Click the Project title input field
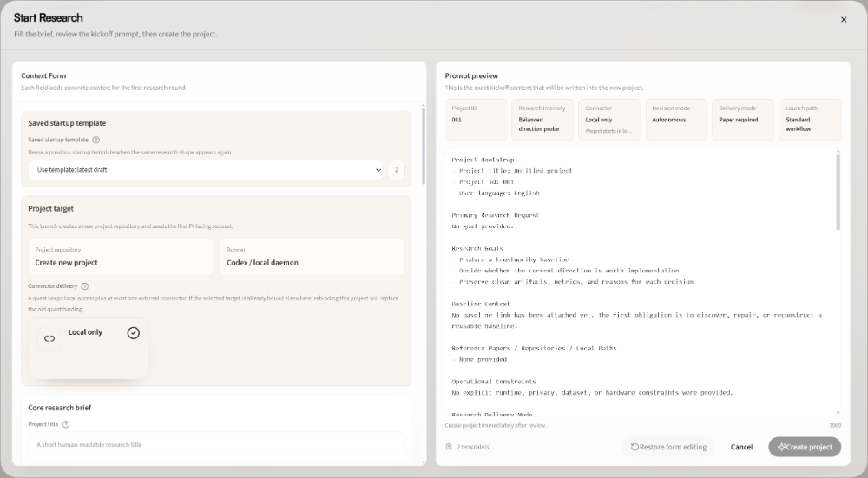This screenshot has height=478, width=868. tap(216, 444)
